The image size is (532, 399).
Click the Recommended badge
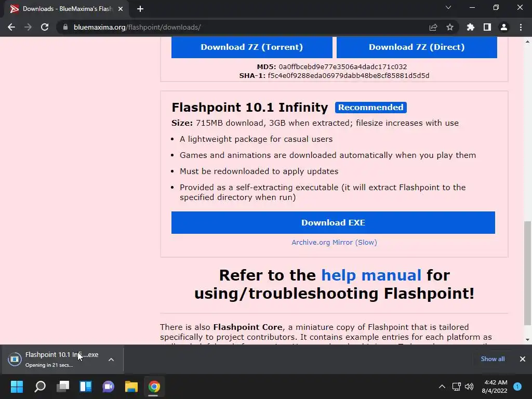pos(371,107)
